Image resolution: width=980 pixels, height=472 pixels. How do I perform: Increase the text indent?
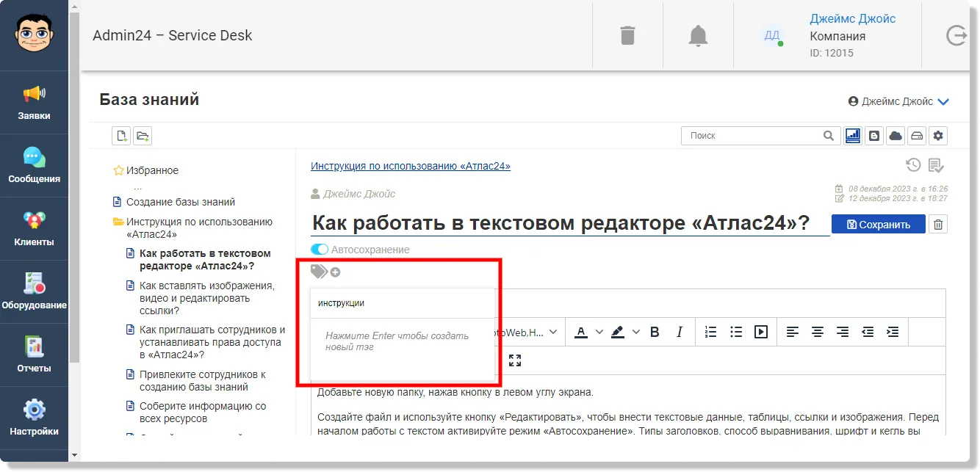[x=893, y=333]
